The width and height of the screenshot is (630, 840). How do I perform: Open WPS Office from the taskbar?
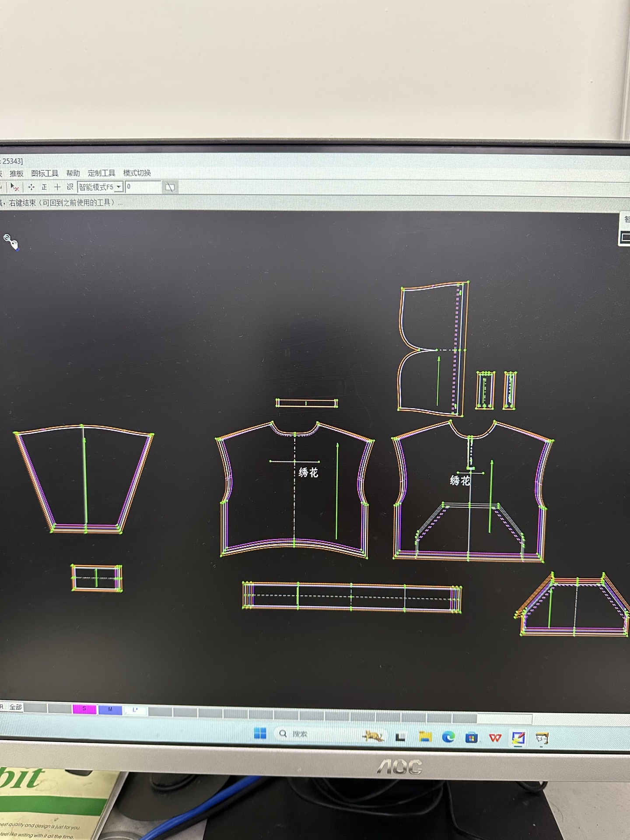point(495,738)
